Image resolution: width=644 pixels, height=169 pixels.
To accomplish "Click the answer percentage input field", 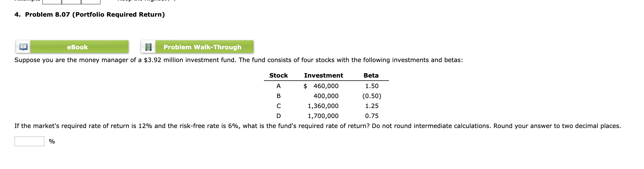I will pyautogui.click(x=29, y=141).
